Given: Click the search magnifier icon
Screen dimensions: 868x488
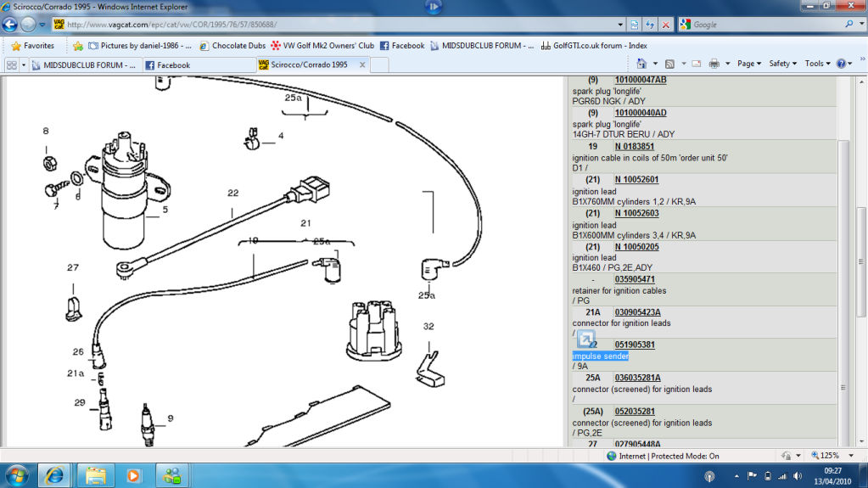Looking at the screenshot, I should [849, 25].
